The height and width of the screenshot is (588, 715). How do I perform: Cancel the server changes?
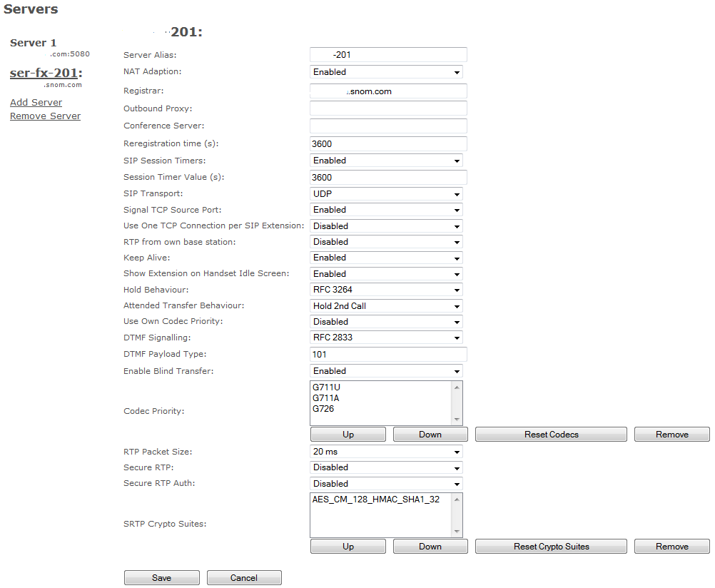coord(244,578)
